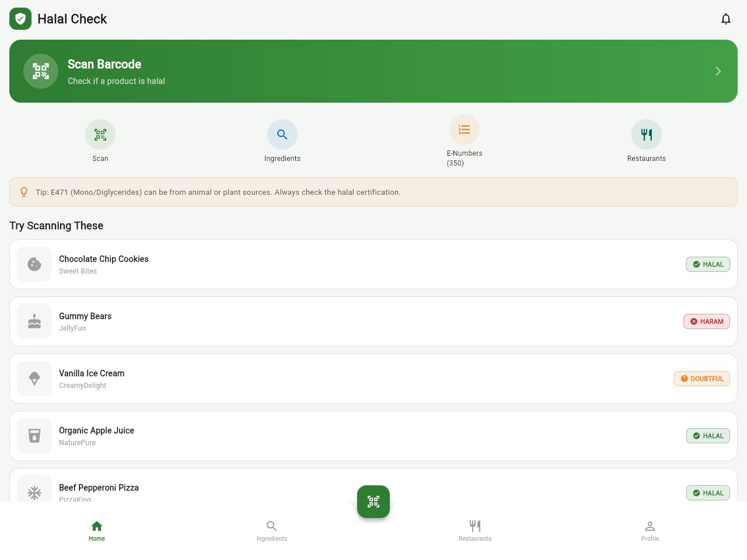Click the HALAL badge on Organic Apple Juice
This screenshot has height=560, width=747.
tap(708, 436)
